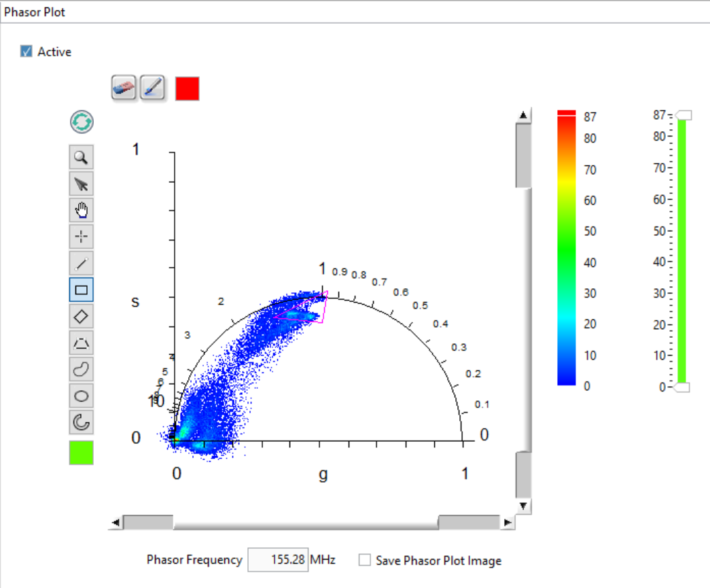
Task: Click the vertical scrollbar up arrow
Action: (x=523, y=115)
